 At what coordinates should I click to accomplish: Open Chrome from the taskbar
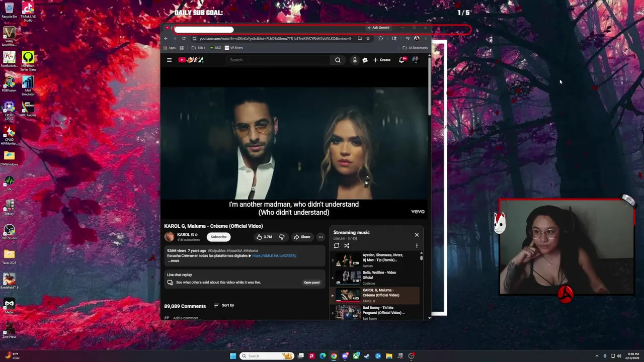click(x=334, y=356)
